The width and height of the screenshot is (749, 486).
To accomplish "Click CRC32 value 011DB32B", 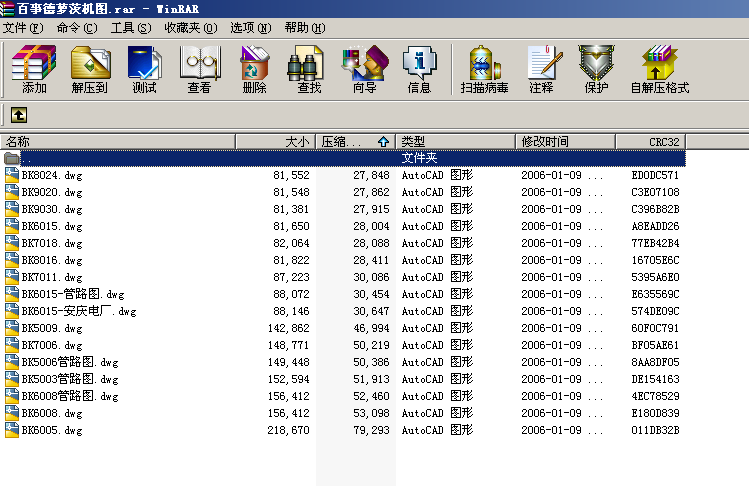I will tap(655, 430).
